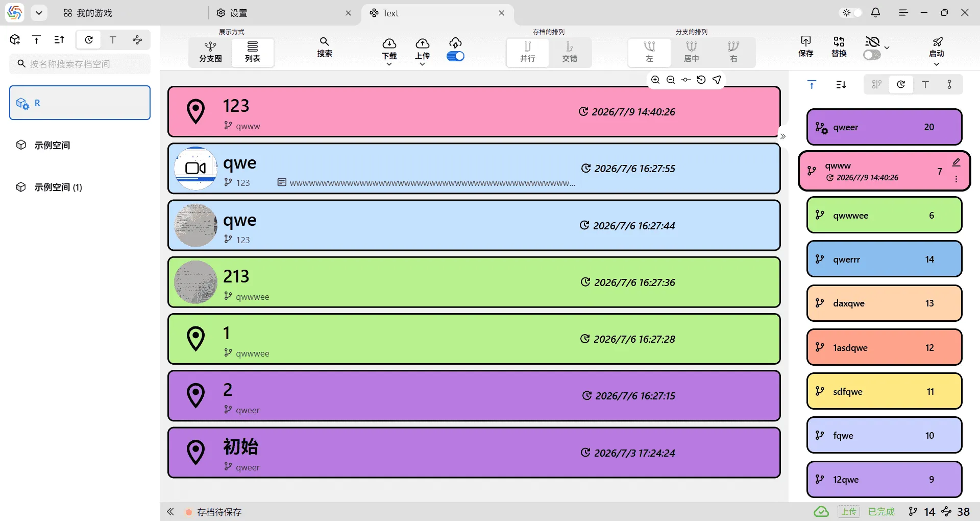Open the save entry 123 in list
This screenshot has height=521, width=980.
[474, 112]
